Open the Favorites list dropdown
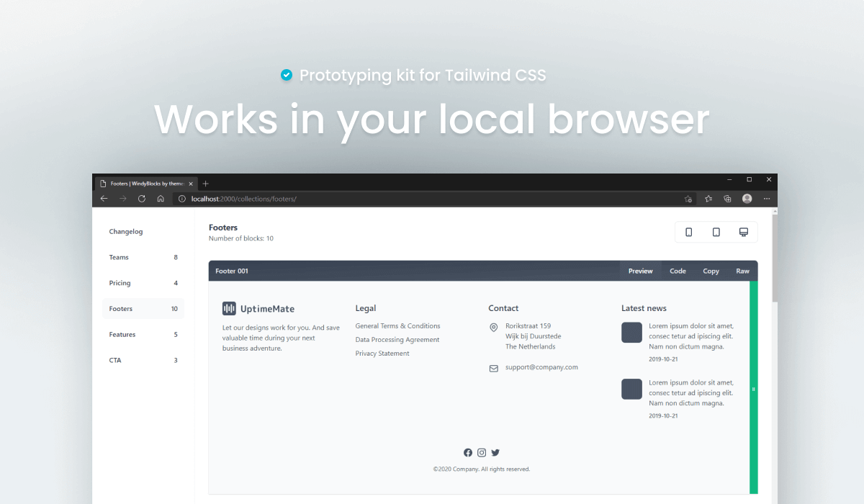 (709, 198)
